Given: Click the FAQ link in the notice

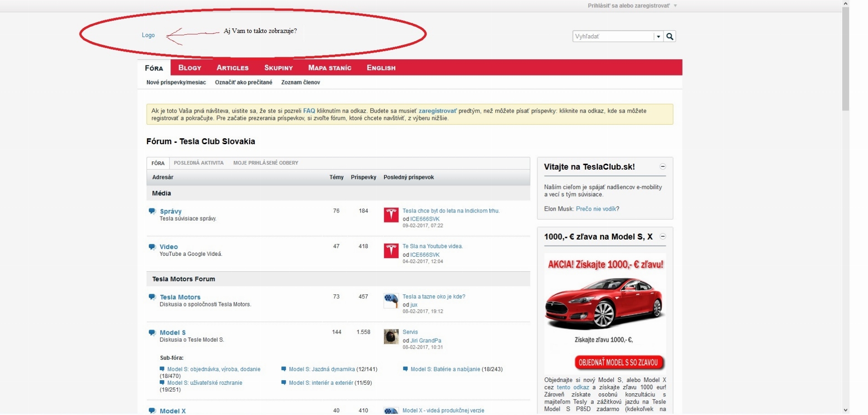Looking at the screenshot, I should tap(309, 111).
